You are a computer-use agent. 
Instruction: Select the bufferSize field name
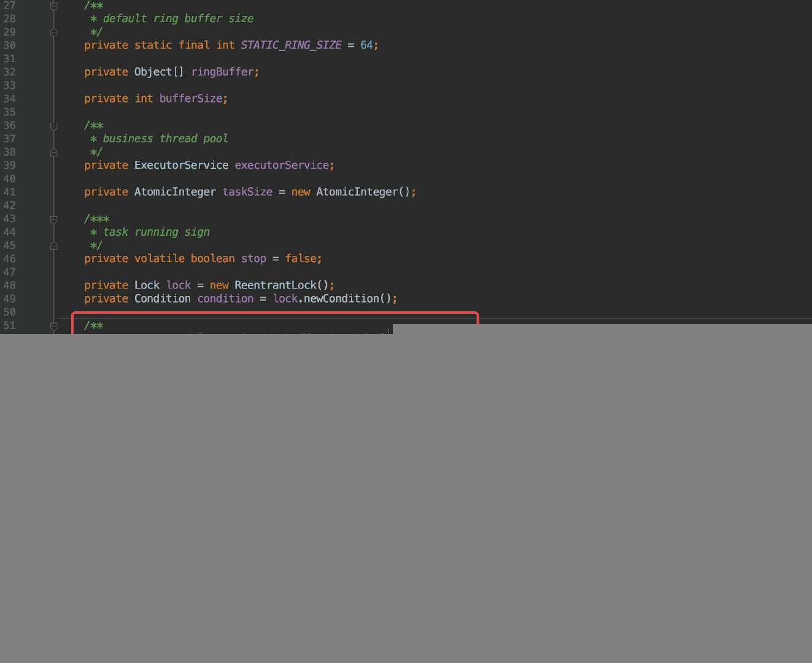point(191,98)
